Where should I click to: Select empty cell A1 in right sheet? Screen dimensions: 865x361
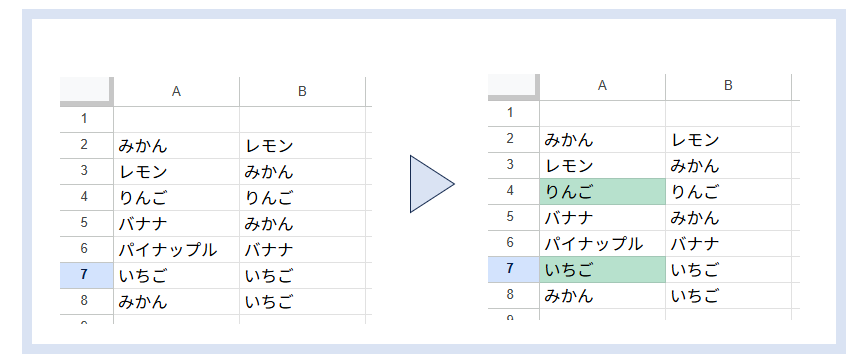pyautogui.click(x=602, y=113)
